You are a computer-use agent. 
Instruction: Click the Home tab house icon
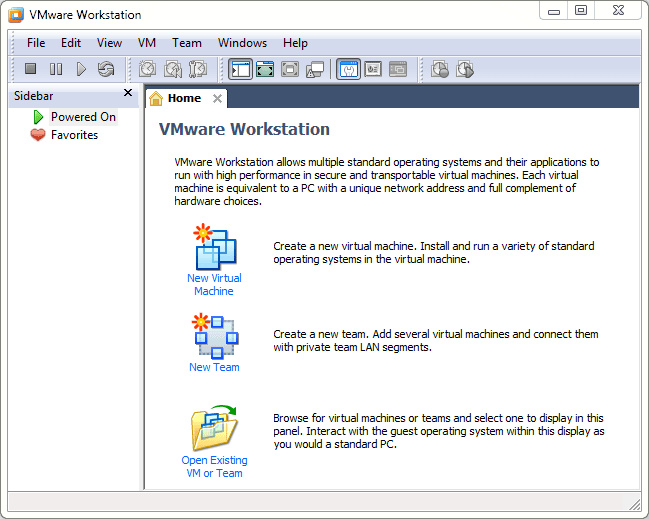156,99
